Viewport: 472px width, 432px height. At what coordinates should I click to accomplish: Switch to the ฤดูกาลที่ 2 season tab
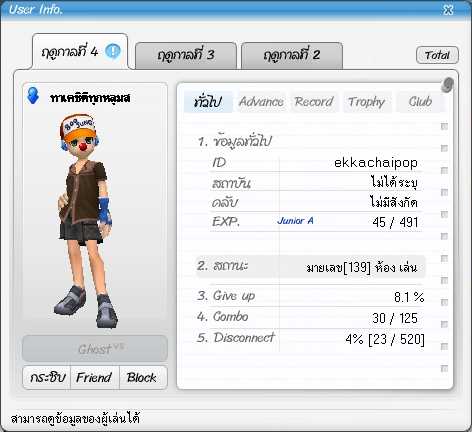tap(292, 55)
